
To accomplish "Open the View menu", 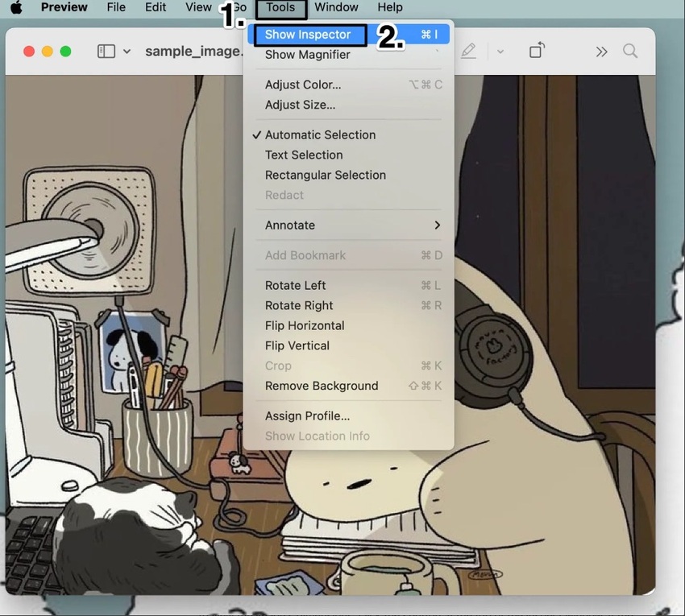I will pos(198,7).
